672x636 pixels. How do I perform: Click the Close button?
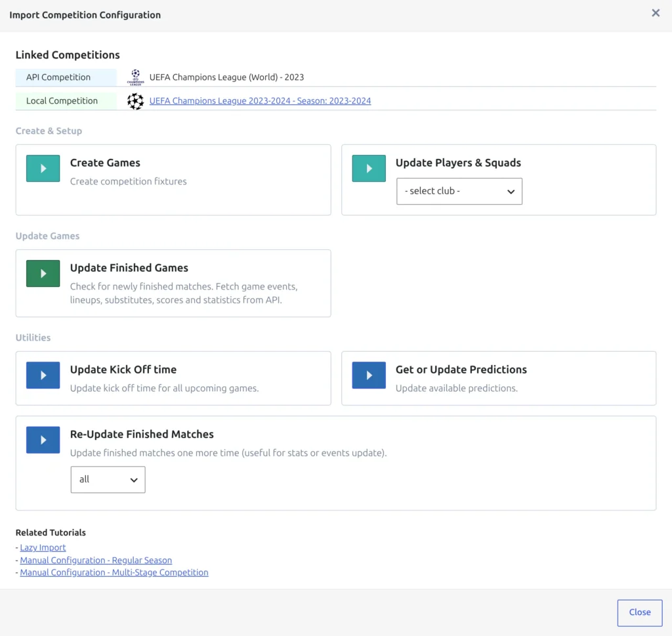tap(639, 612)
